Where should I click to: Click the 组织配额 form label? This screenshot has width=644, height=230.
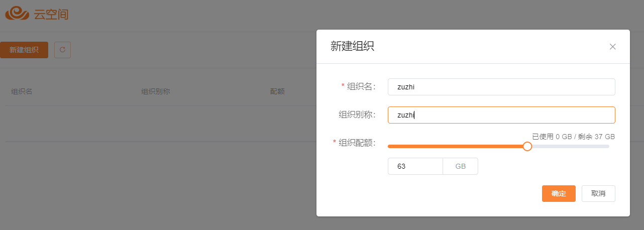357,143
